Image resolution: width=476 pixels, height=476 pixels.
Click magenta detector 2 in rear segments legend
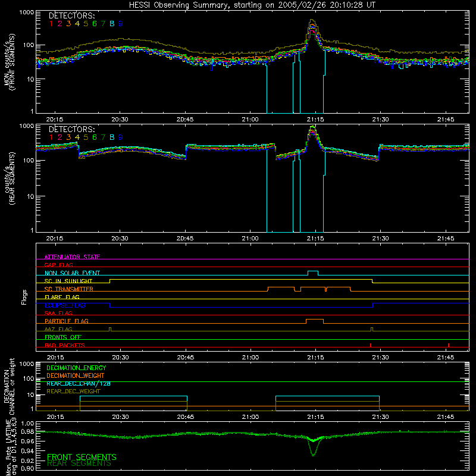(x=60, y=137)
